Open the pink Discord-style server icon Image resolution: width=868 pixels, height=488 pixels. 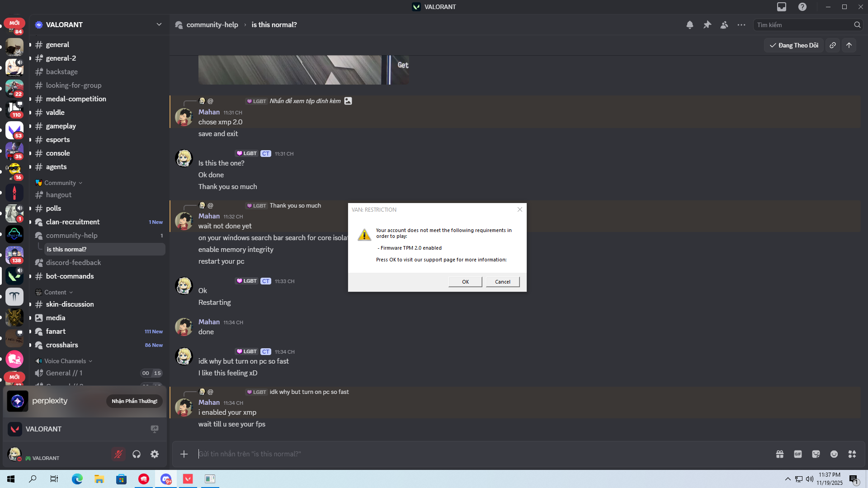[14, 359]
